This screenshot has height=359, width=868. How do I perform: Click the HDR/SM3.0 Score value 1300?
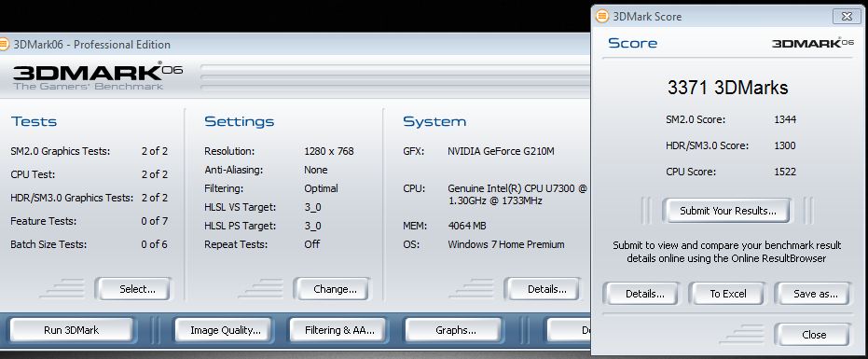pyautogui.click(x=785, y=145)
